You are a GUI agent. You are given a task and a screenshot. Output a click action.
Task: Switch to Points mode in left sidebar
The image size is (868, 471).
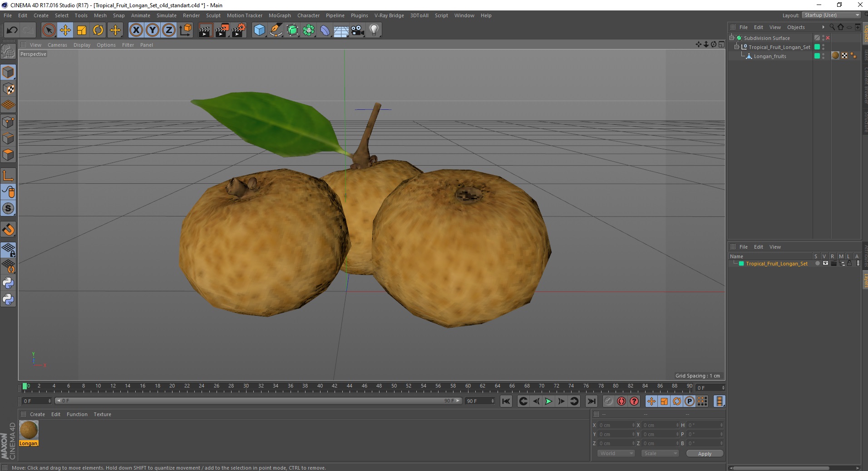pos(8,122)
